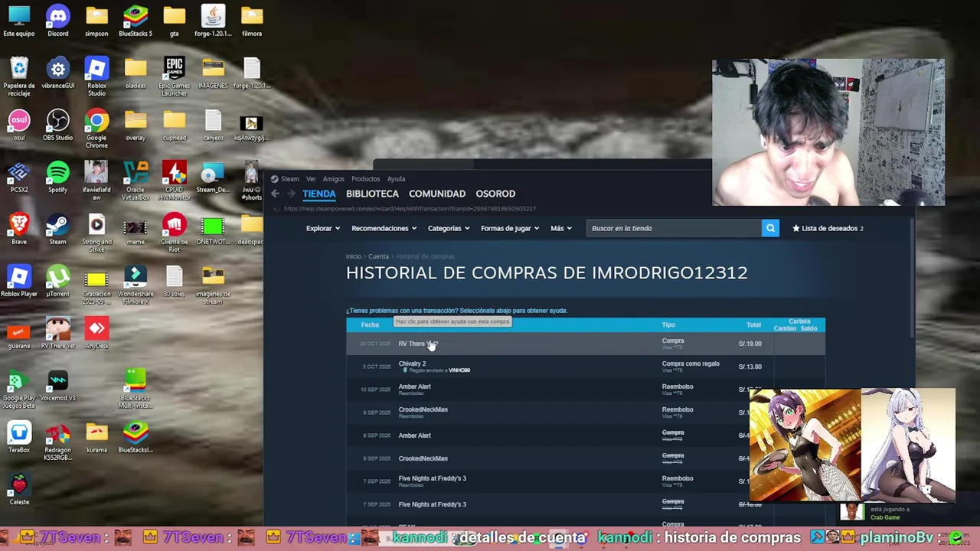
Task: Switch to the BIBLIOTECA tab
Action: 372,194
